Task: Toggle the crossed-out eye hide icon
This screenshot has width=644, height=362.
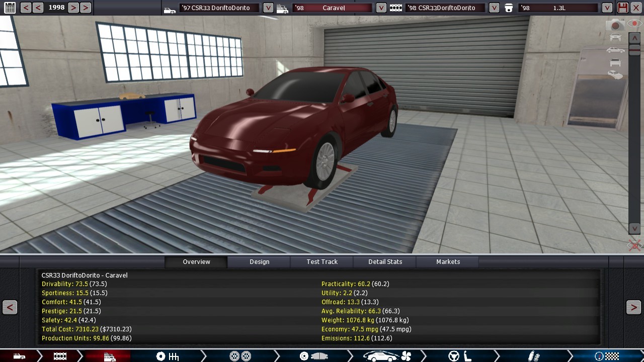Action: (x=634, y=245)
